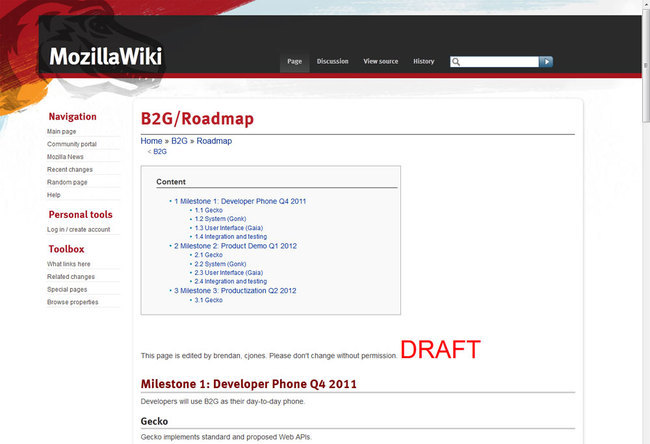The image size is (650, 444).
Task: Jump to section 3.1 Gecko
Action: (x=209, y=300)
